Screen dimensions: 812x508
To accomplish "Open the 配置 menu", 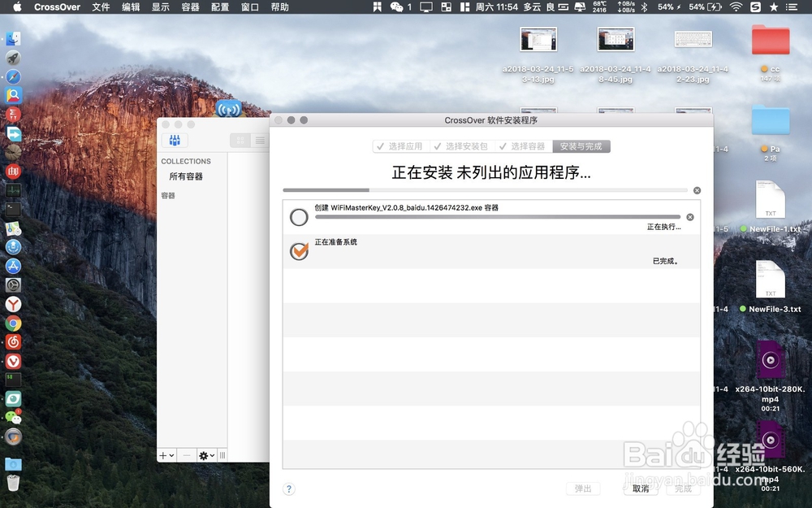I will click(220, 7).
